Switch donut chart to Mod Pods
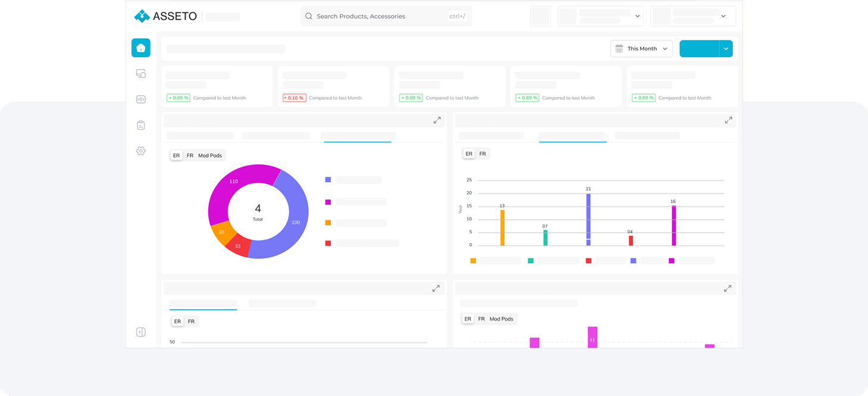This screenshot has height=396, width=868. tap(210, 155)
